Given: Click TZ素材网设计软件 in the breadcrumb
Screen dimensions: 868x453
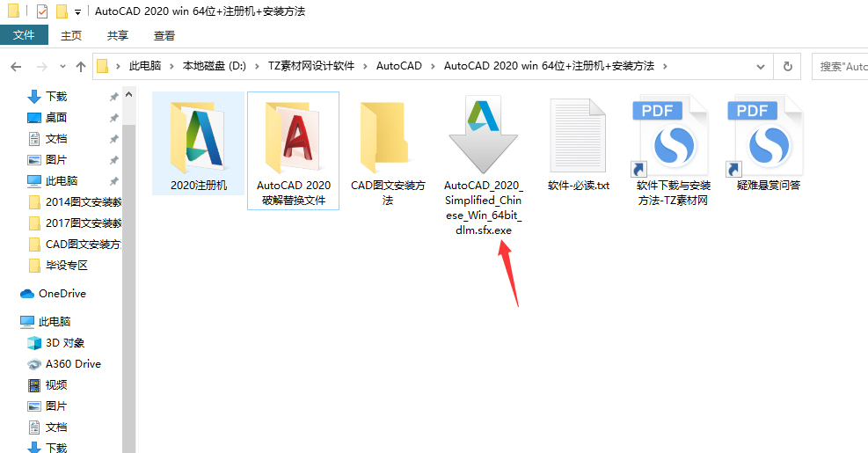Looking at the screenshot, I should point(311,66).
